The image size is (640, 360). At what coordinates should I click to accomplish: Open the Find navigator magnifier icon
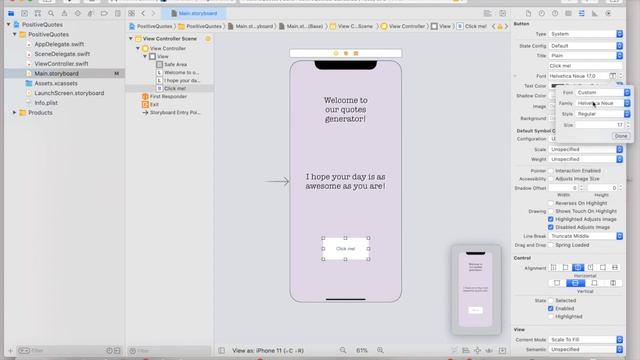pos(51,13)
